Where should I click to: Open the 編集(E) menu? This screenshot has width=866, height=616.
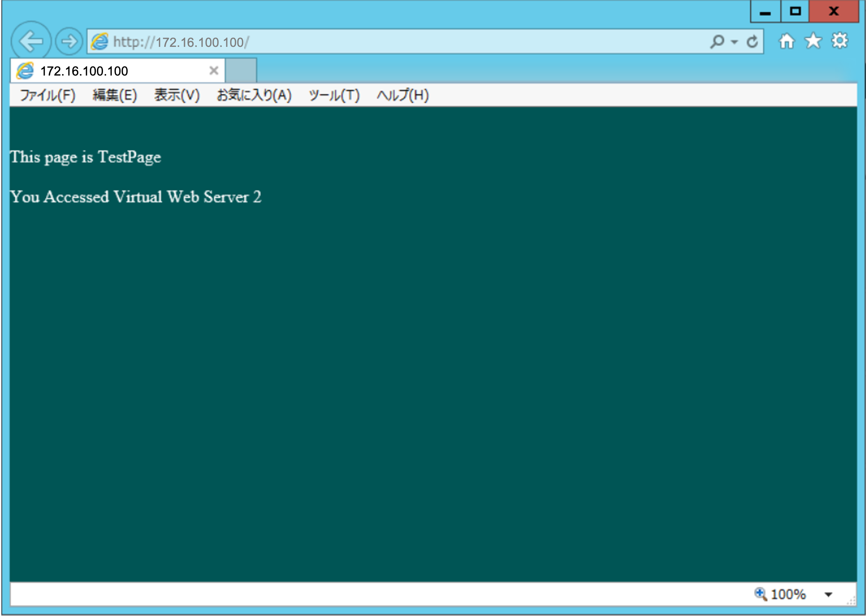pos(115,95)
